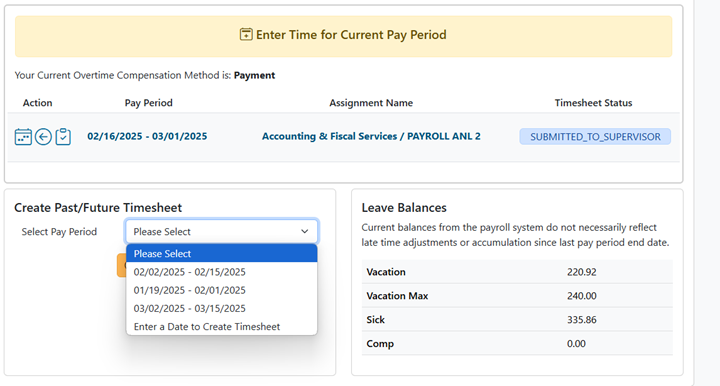
Task: Open Accounting & Fiscal Services / PAYROLL ANL 2 assignment
Action: coord(371,136)
